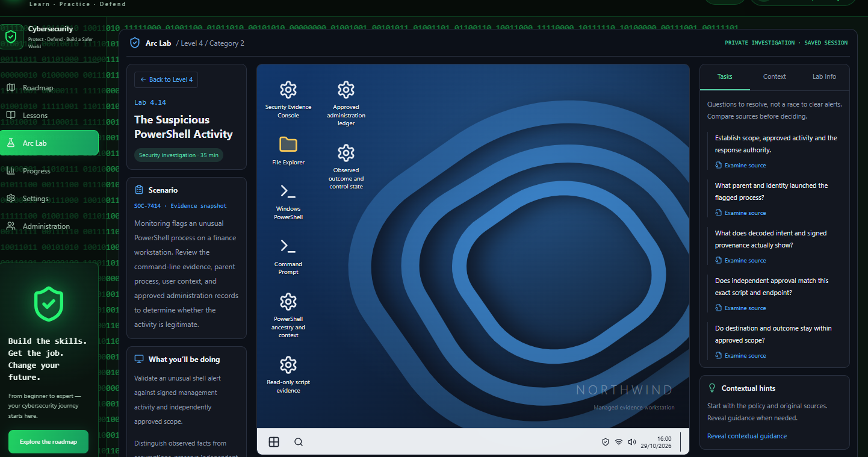
Task: Go to Roadmap in the sidebar
Action: click(x=49, y=88)
